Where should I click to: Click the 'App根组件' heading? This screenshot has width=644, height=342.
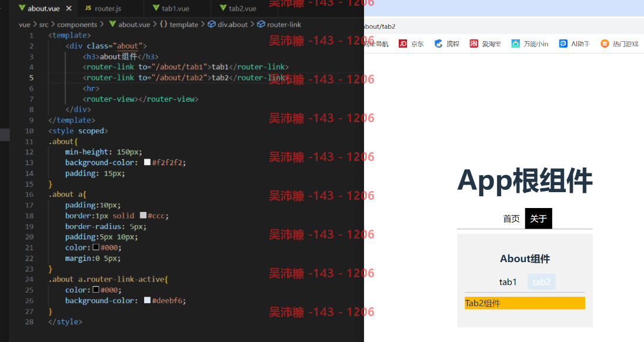click(x=525, y=180)
